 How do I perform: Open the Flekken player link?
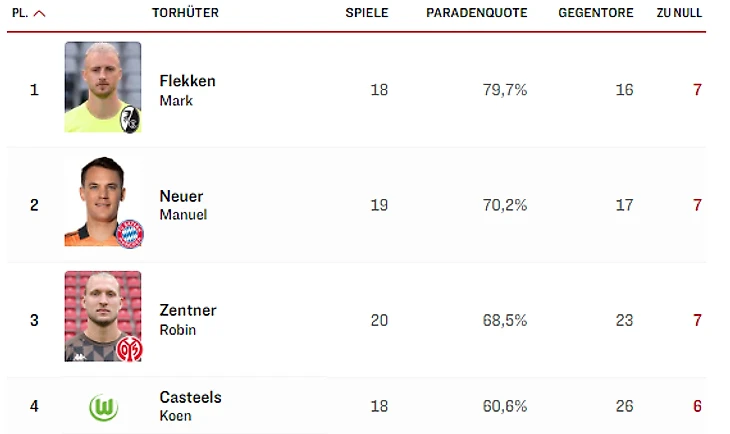(187, 81)
